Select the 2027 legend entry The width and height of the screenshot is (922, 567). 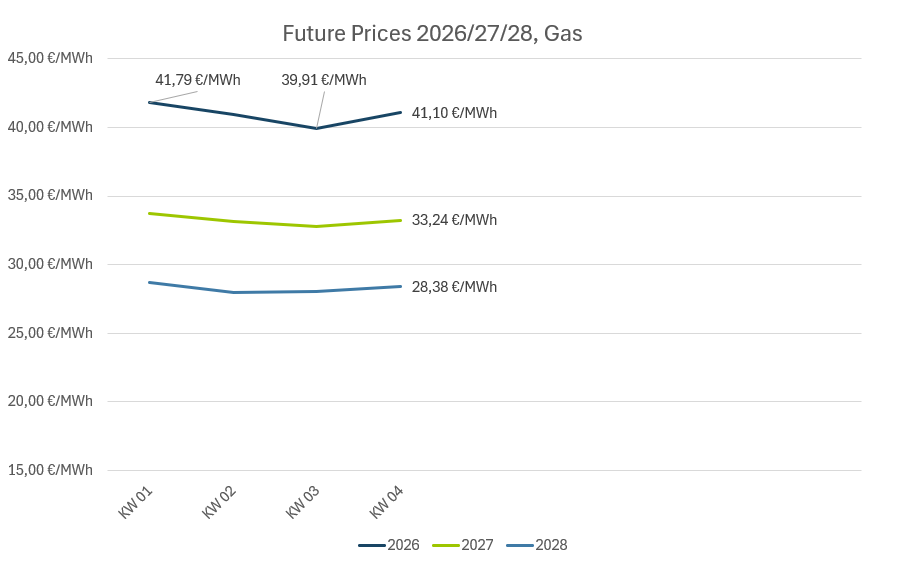tap(477, 545)
